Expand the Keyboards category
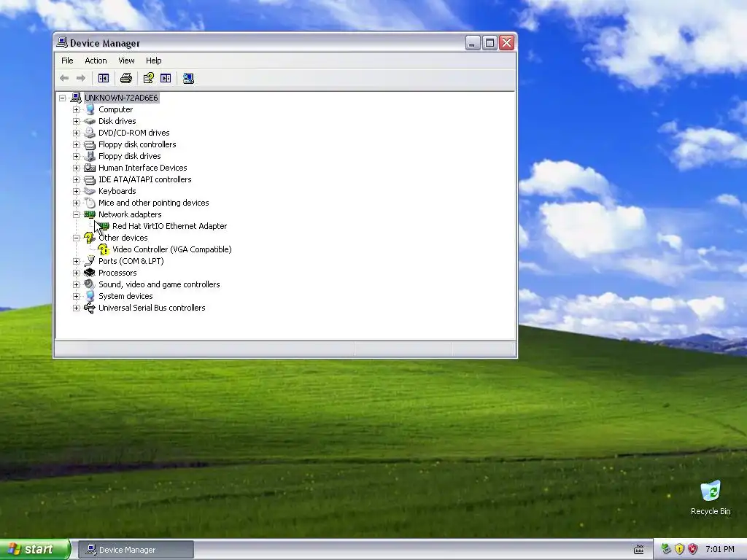 (x=76, y=191)
